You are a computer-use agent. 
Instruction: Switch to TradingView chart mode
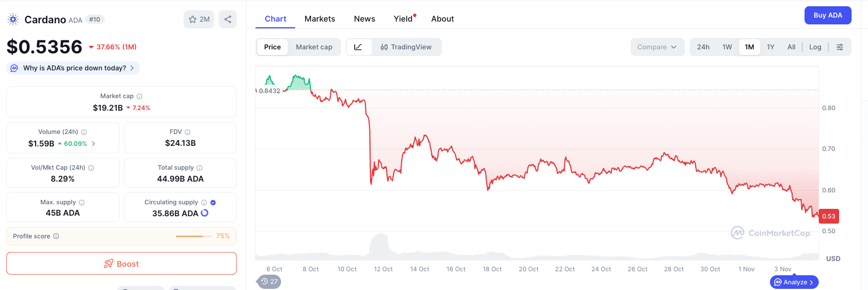pyautogui.click(x=406, y=47)
